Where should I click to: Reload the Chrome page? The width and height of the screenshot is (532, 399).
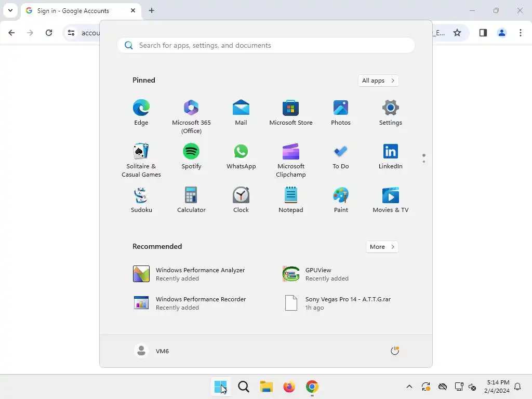49,33
